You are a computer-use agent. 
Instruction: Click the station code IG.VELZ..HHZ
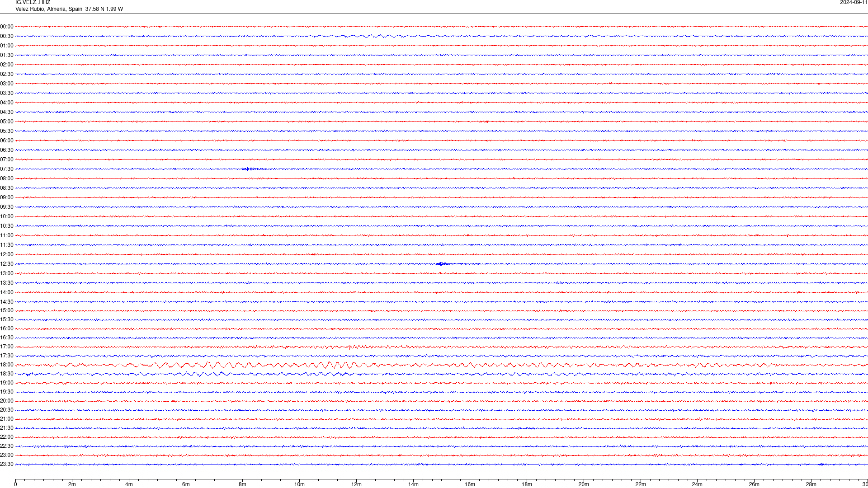click(33, 3)
